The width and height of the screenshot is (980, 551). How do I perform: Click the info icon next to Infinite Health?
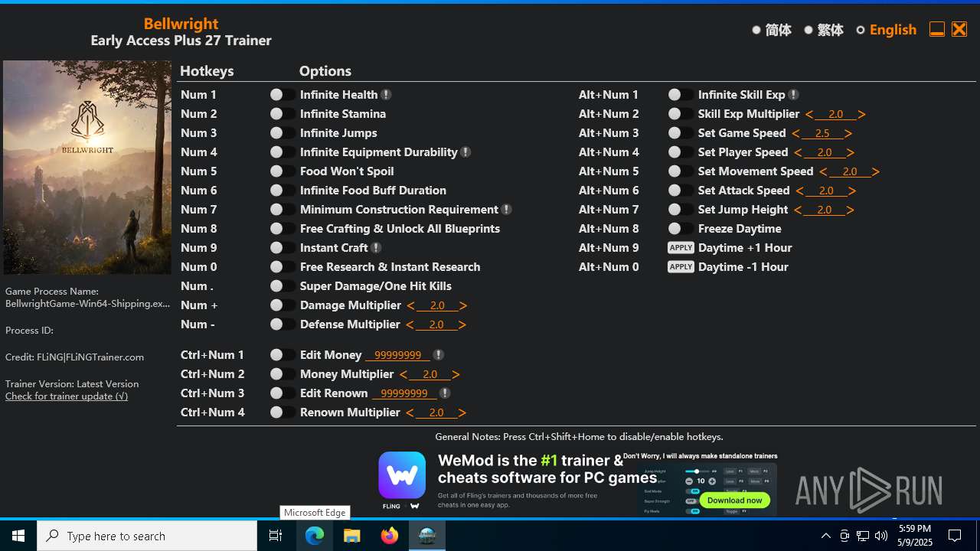[386, 95]
